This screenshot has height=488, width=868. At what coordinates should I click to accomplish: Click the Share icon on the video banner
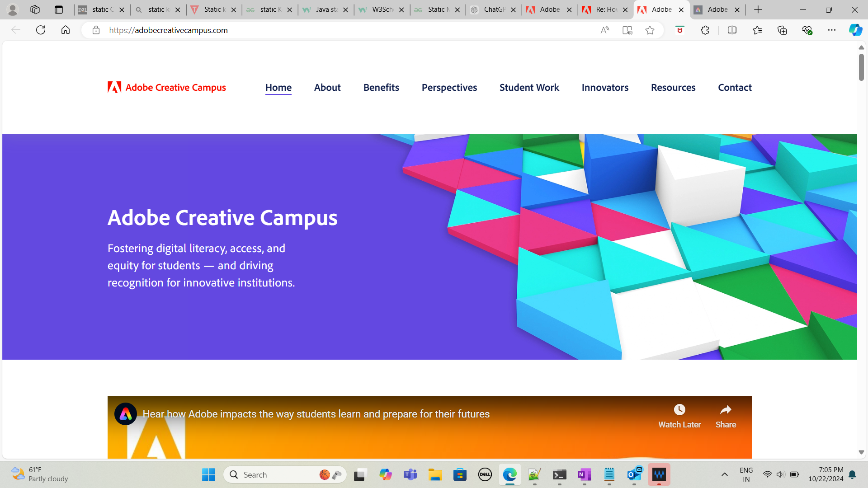point(726,410)
